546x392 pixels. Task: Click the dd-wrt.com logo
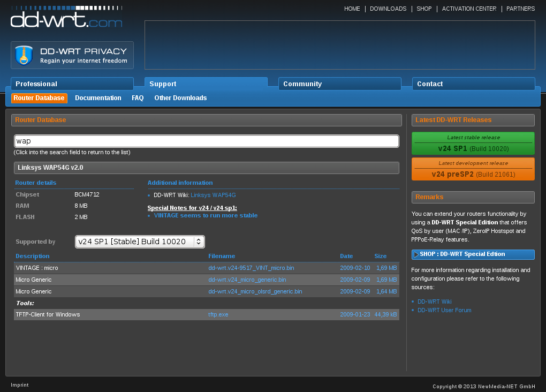66,17
